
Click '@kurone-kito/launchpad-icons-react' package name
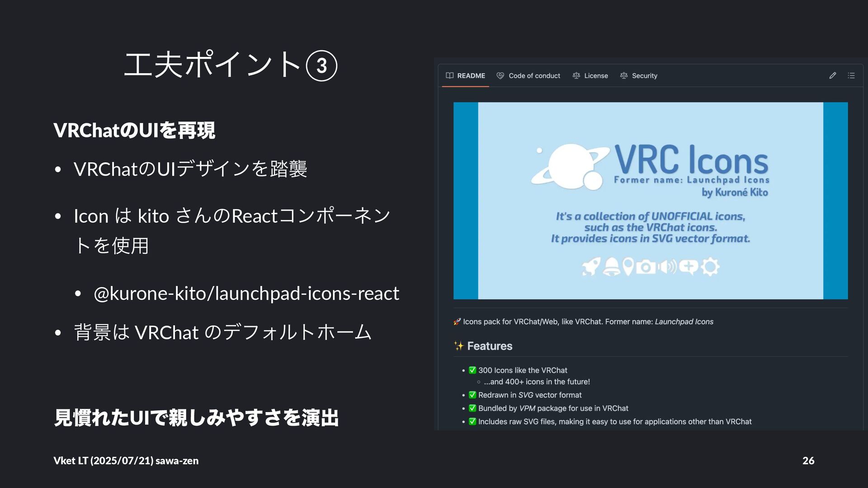(246, 294)
